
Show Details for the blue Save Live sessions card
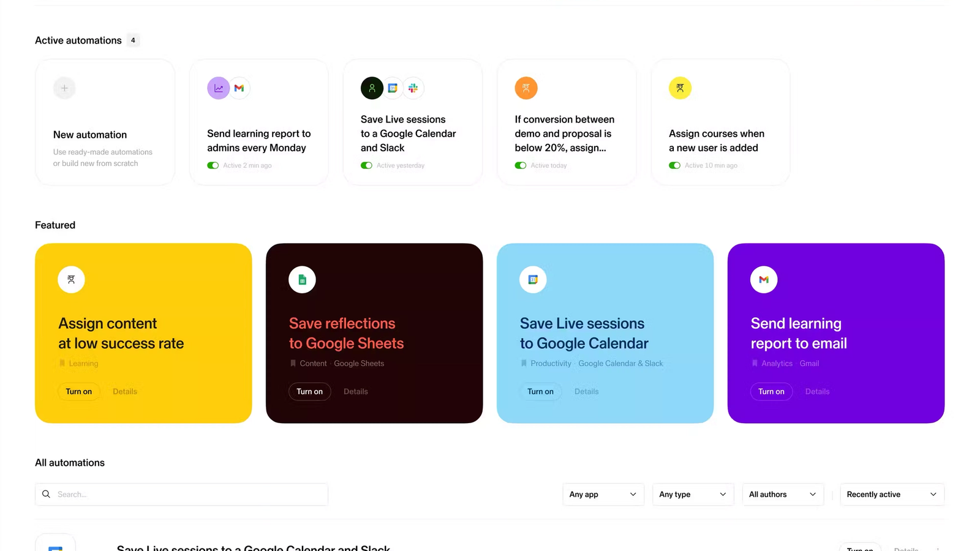pyautogui.click(x=587, y=392)
